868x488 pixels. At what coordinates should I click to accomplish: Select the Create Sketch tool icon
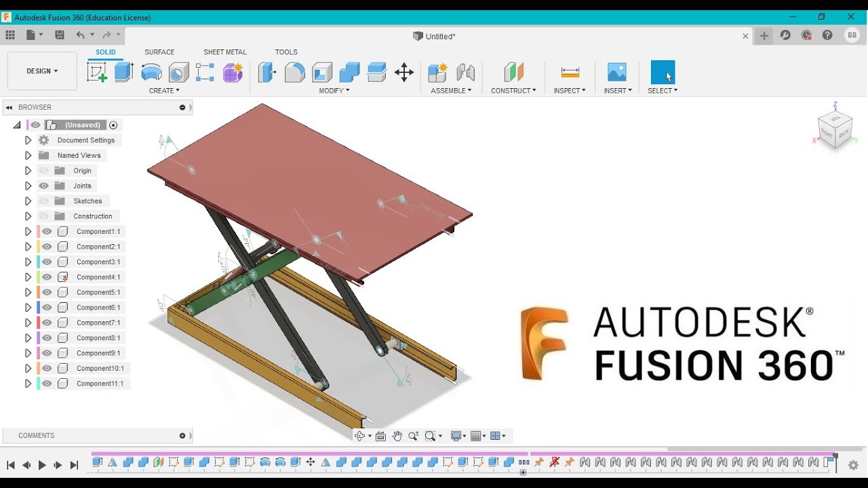[97, 73]
